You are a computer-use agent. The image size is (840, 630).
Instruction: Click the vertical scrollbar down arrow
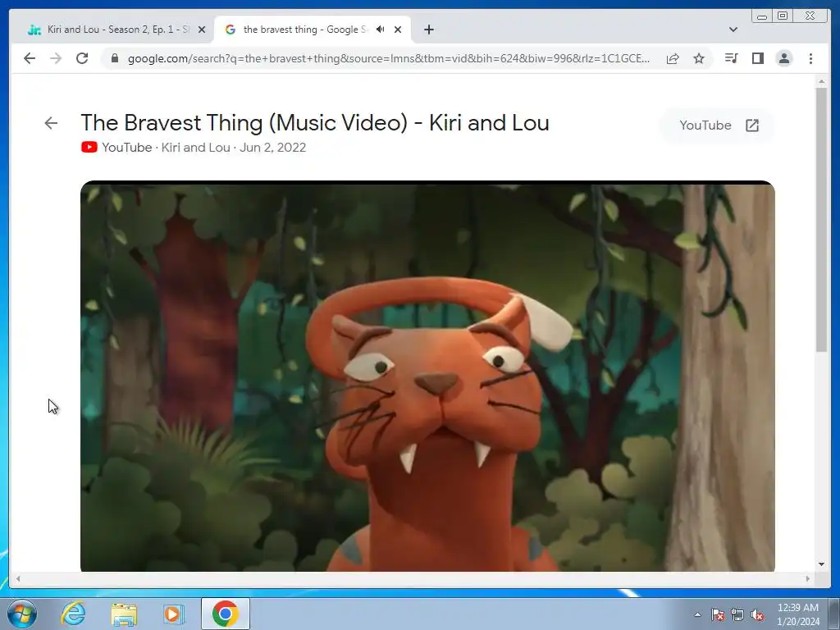click(x=821, y=564)
